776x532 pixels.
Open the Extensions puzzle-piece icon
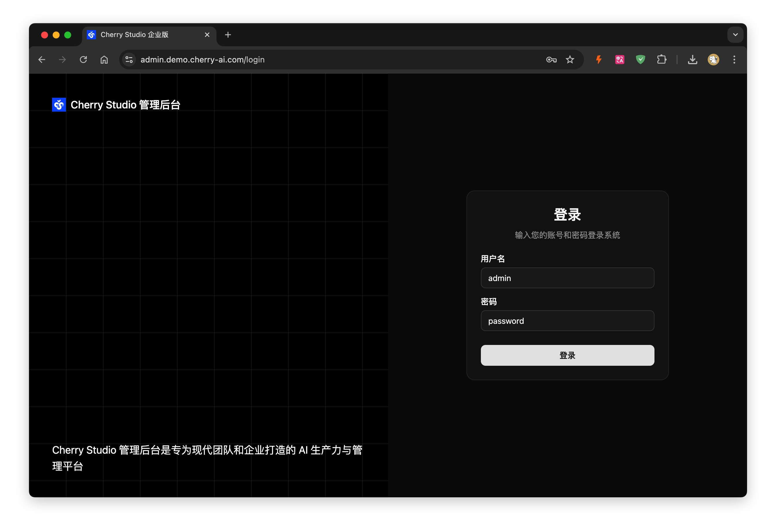(x=662, y=59)
